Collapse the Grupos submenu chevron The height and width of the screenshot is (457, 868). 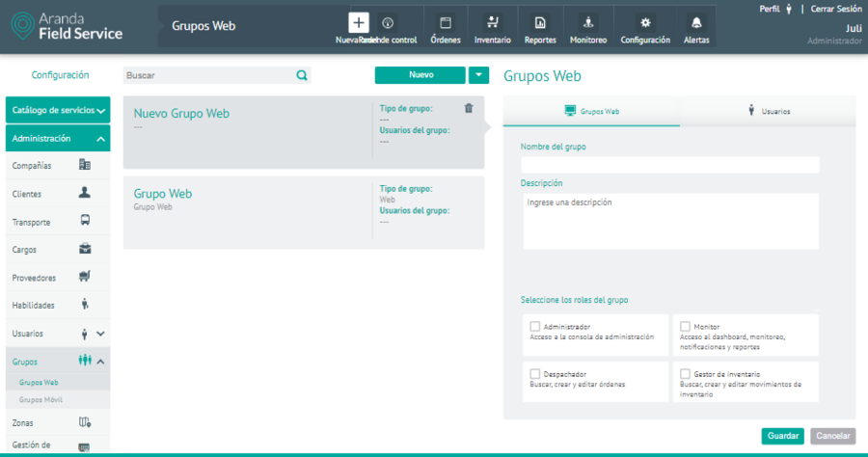[x=100, y=362]
